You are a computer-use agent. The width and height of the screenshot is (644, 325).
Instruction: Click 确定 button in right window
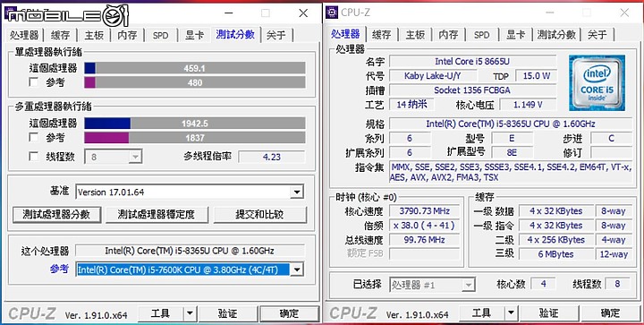[610, 313]
